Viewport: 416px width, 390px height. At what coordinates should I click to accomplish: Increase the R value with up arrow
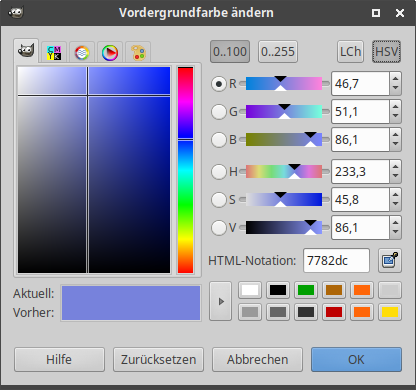point(395,79)
